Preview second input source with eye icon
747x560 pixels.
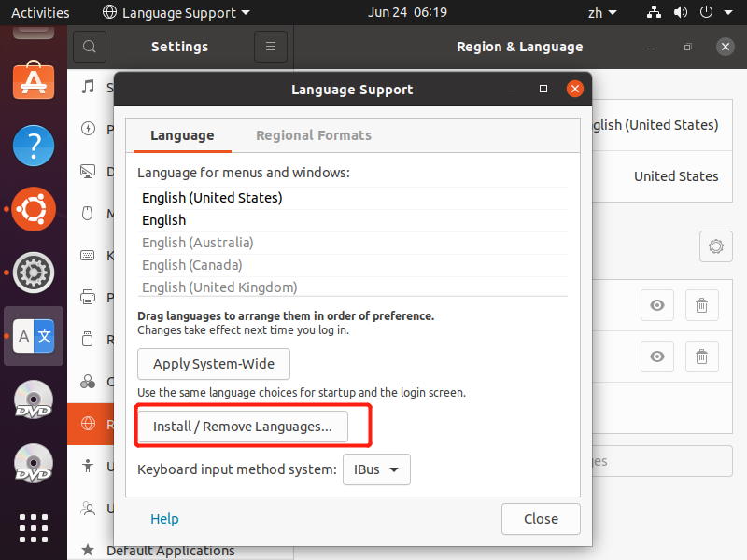[657, 357]
